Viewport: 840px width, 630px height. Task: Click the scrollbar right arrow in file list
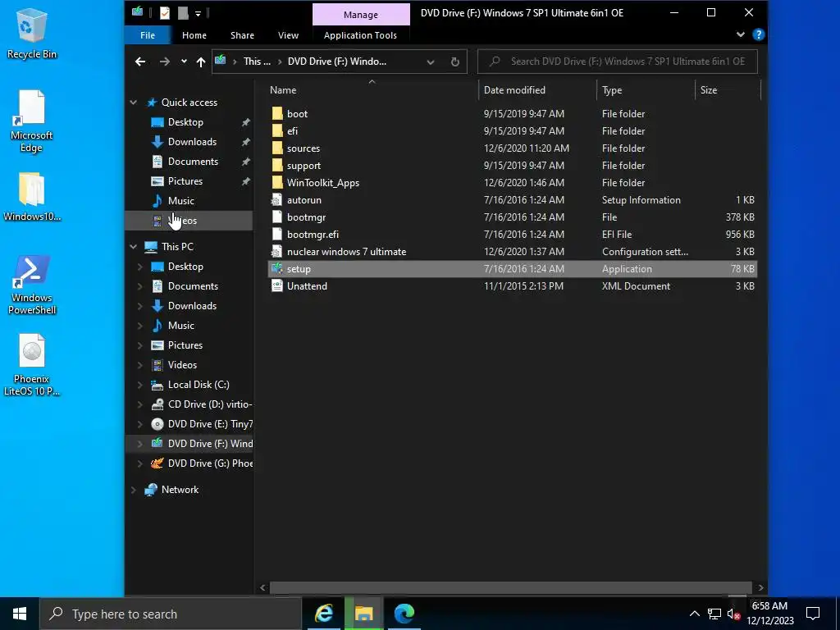click(760, 587)
